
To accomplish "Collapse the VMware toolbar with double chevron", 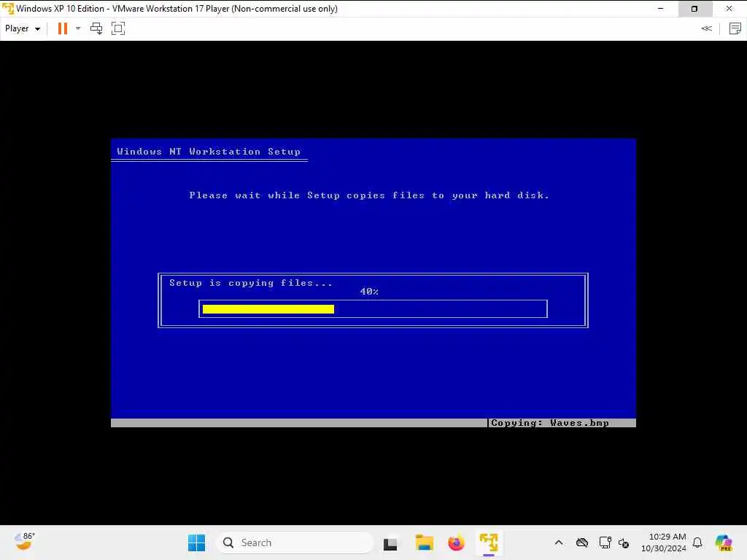I will pos(706,28).
